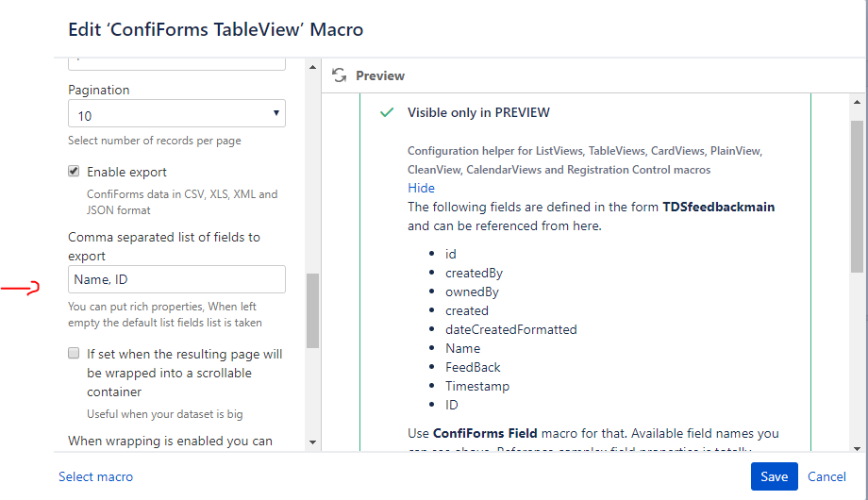This screenshot has height=500, width=868.
Task: Select the 'createdBy' field name
Action: [474, 273]
